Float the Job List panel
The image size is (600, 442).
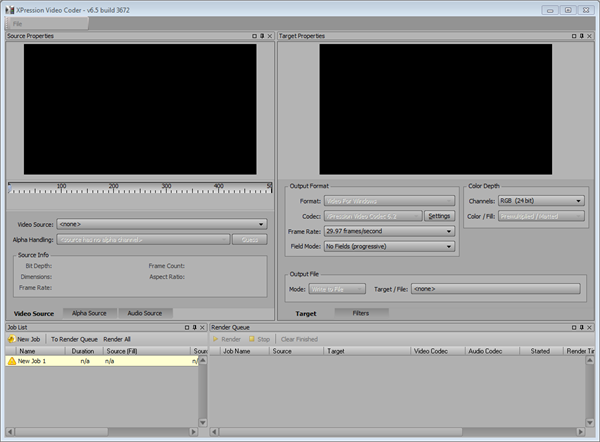point(187,328)
